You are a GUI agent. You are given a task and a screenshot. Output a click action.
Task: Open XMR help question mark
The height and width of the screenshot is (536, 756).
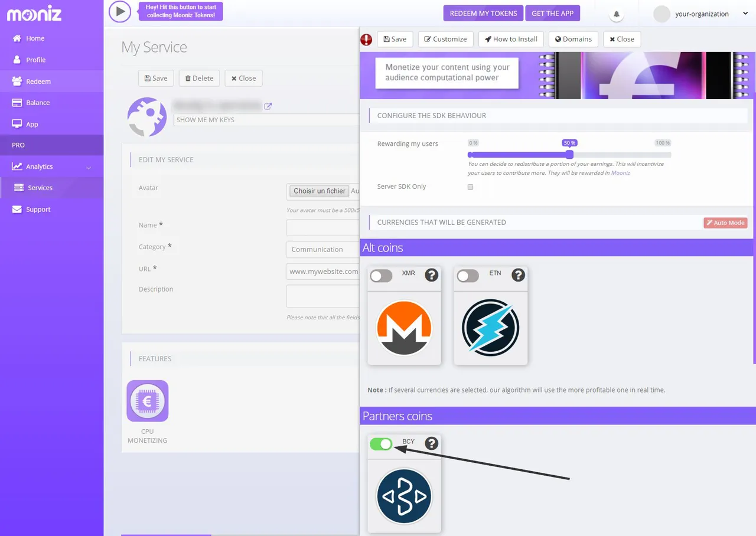432,275
